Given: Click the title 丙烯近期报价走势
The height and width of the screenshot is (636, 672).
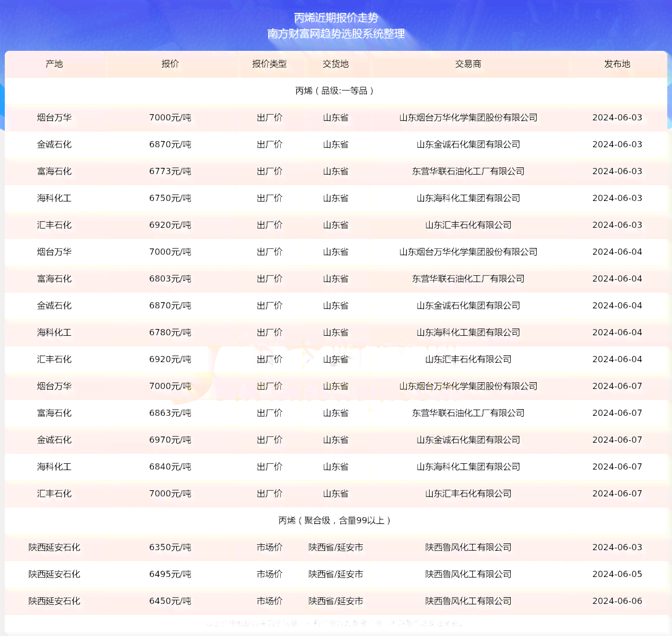Looking at the screenshot, I should point(336,18).
